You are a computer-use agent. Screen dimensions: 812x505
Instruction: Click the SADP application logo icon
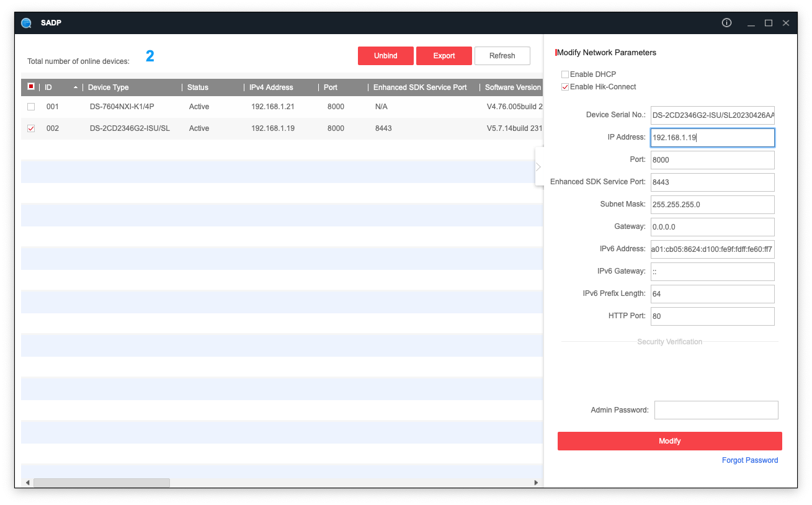[26, 23]
